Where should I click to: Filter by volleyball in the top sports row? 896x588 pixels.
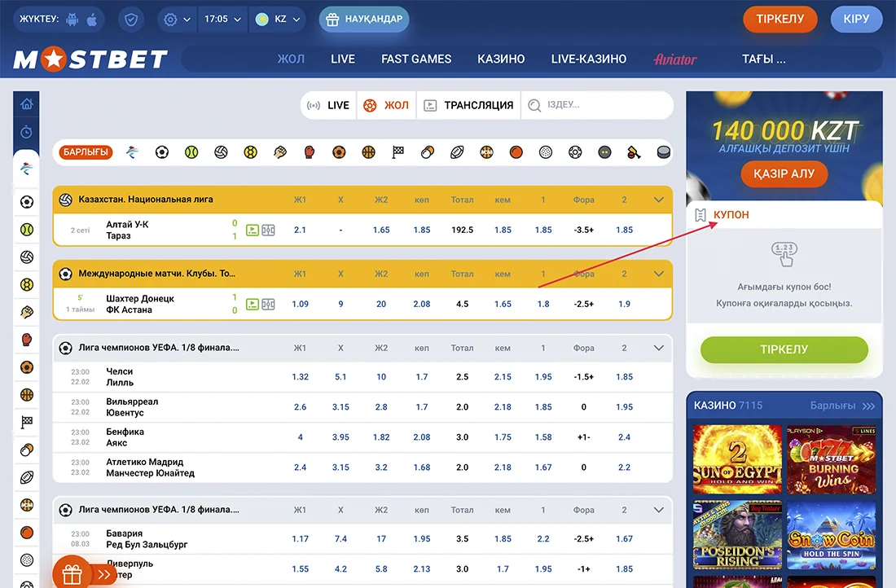coord(221,152)
